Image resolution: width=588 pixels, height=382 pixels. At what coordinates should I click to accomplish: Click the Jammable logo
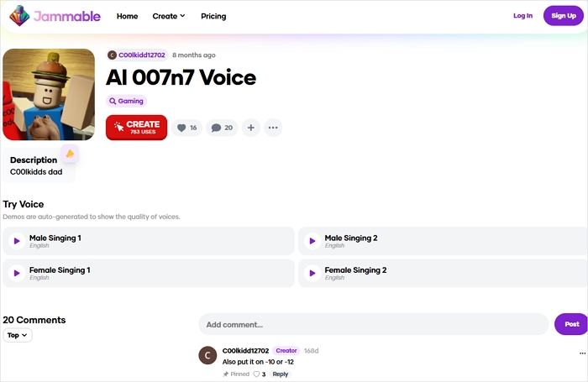(x=55, y=16)
